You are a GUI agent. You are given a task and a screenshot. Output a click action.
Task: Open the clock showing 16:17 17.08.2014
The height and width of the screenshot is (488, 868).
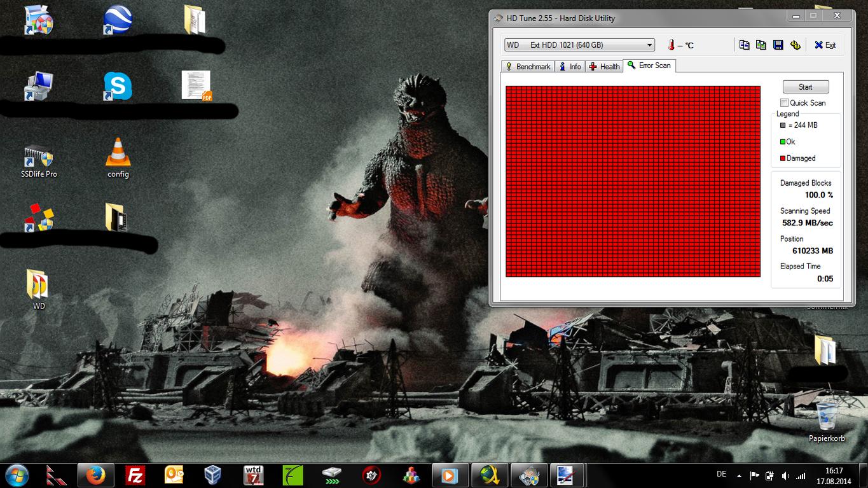834,475
